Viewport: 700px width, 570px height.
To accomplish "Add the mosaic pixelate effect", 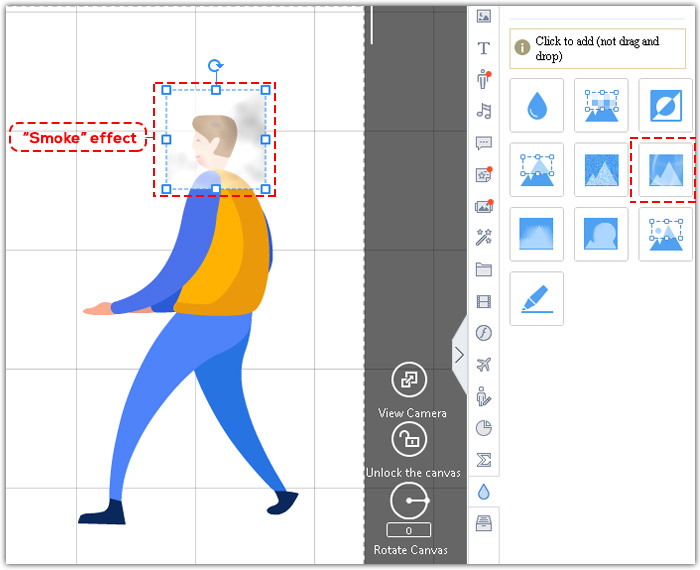I will coord(601,105).
